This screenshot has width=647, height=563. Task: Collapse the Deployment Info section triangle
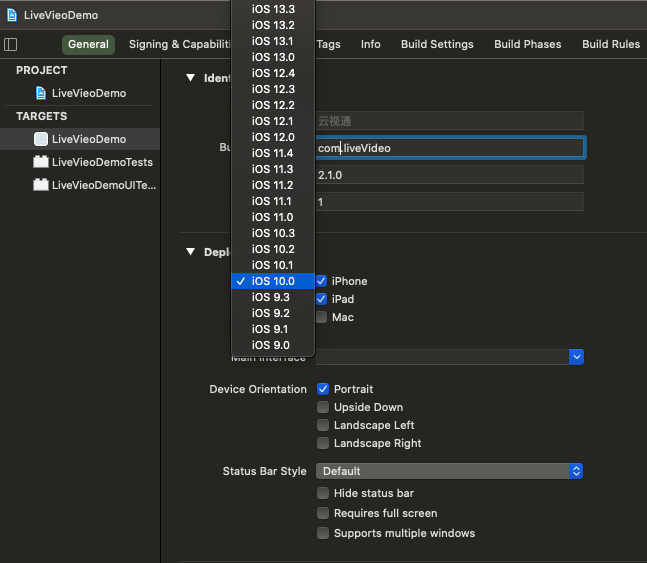[190, 252]
